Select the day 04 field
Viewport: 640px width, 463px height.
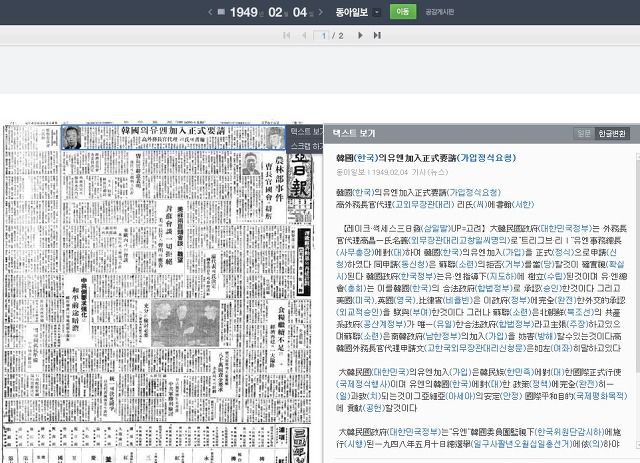(300, 12)
